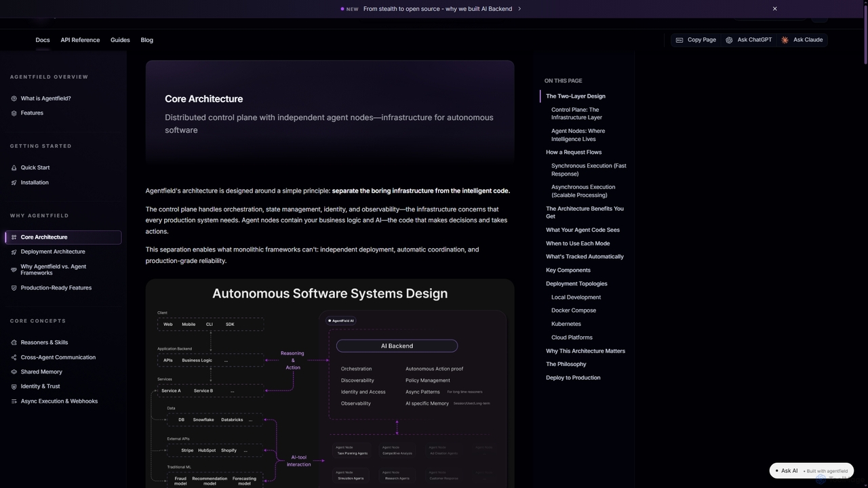Jump to Deployment Topologies section
Screen dimensions: 868x488
(576, 284)
